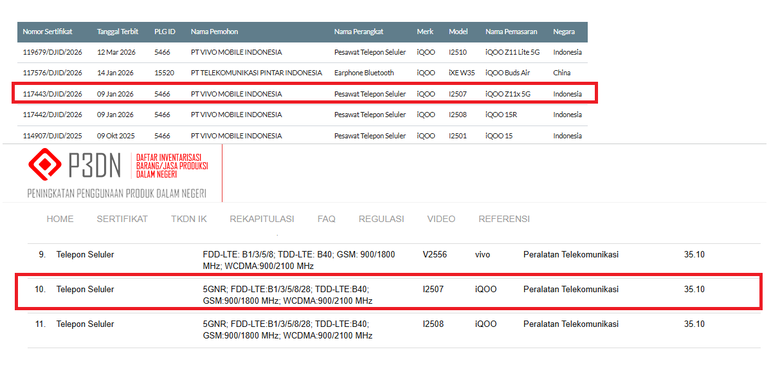The image size is (780, 390).
Task: Click Telepon Seluler in row 10
Action: click(85, 289)
